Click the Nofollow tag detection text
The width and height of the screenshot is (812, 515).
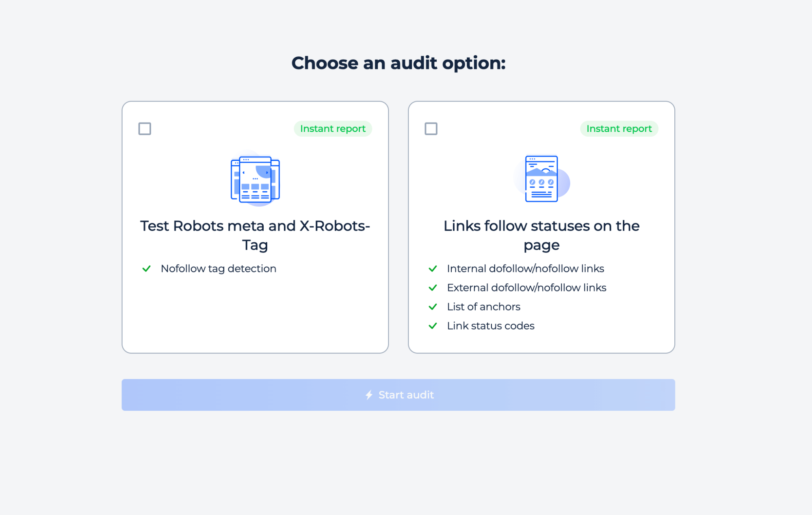pyautogui.click(x=218, y=268)
